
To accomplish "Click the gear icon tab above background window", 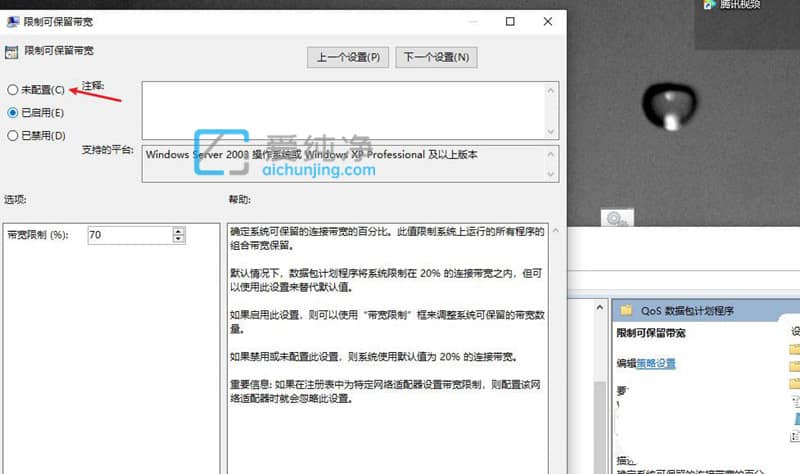I will point(617,218).
